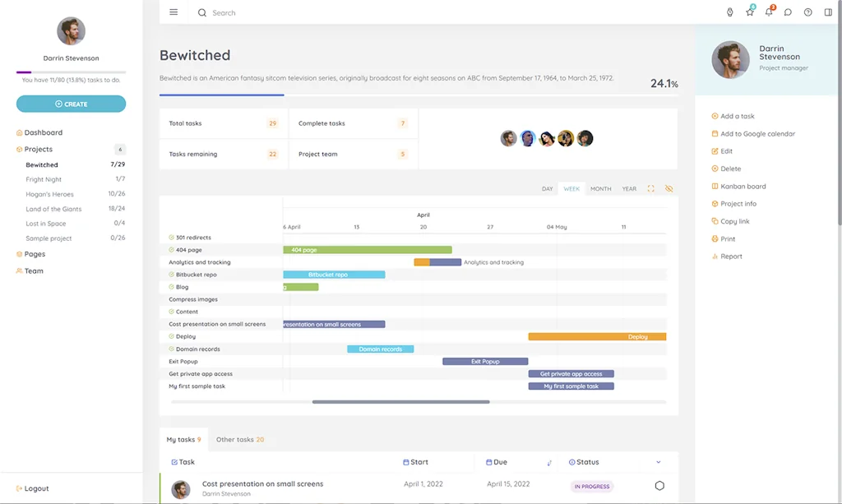This screenshot has width=842, height=504.
Task: Open the favorites star icon
Action: tap(749, 12)
